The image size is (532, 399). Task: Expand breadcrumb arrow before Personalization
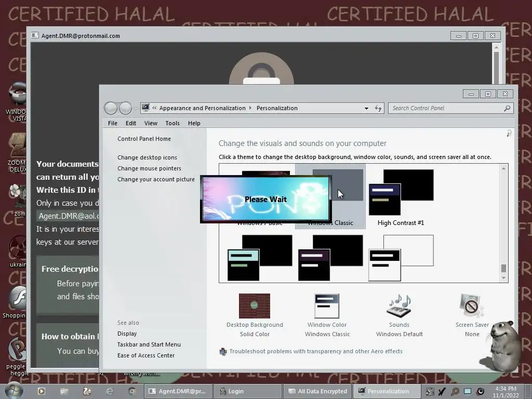tap(250, 108)
